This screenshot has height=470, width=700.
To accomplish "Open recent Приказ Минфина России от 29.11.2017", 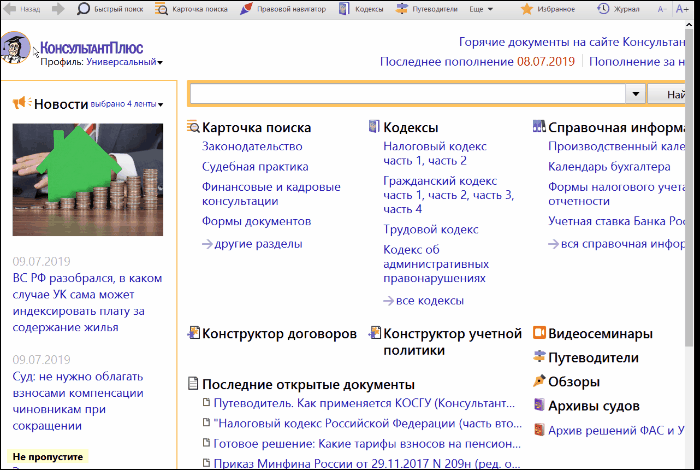I will click(x=367, y=463).
